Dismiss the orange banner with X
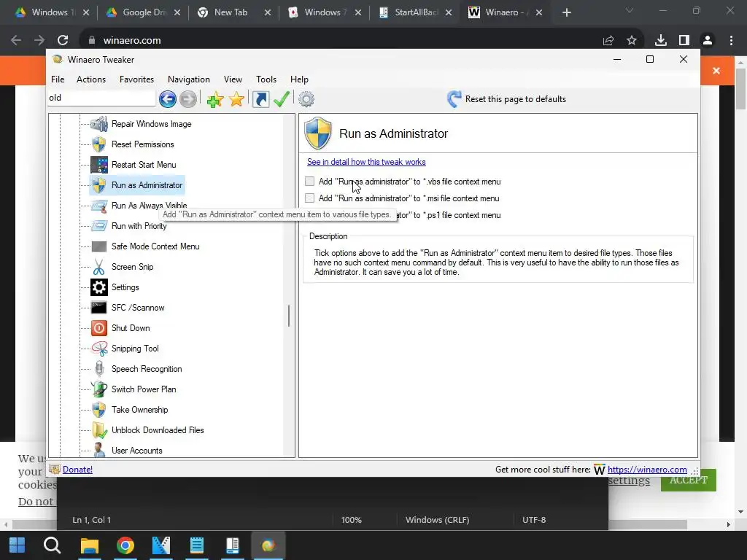Image resolution: width=747 pixels, height=560 pixels. [716, 71]
